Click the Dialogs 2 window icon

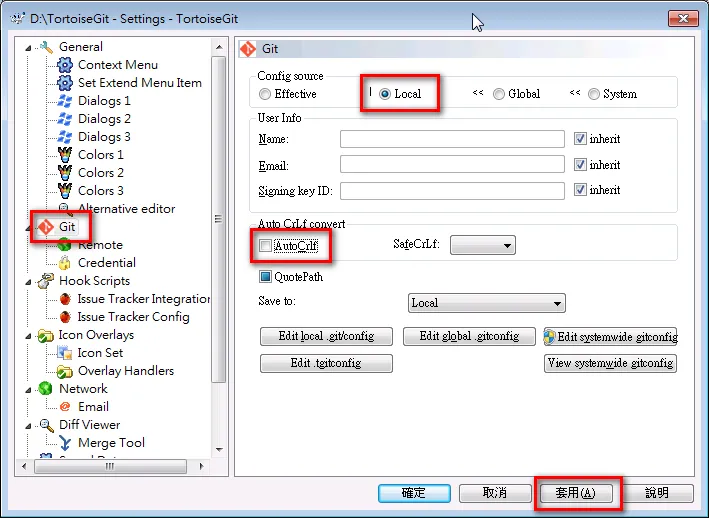(65, 119)
